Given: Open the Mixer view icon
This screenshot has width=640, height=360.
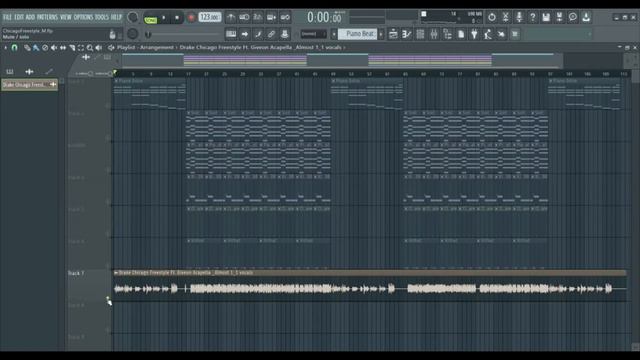Looking at the screenshot, I should pyautogui.click(x=434, y=34).
